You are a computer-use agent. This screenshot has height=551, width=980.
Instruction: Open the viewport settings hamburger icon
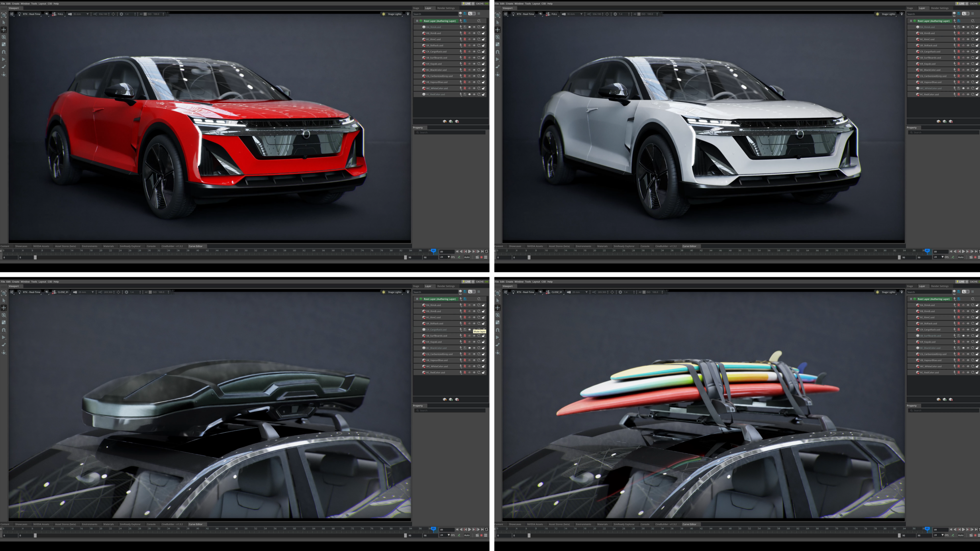pyautogui.click(x=11, y=15)
